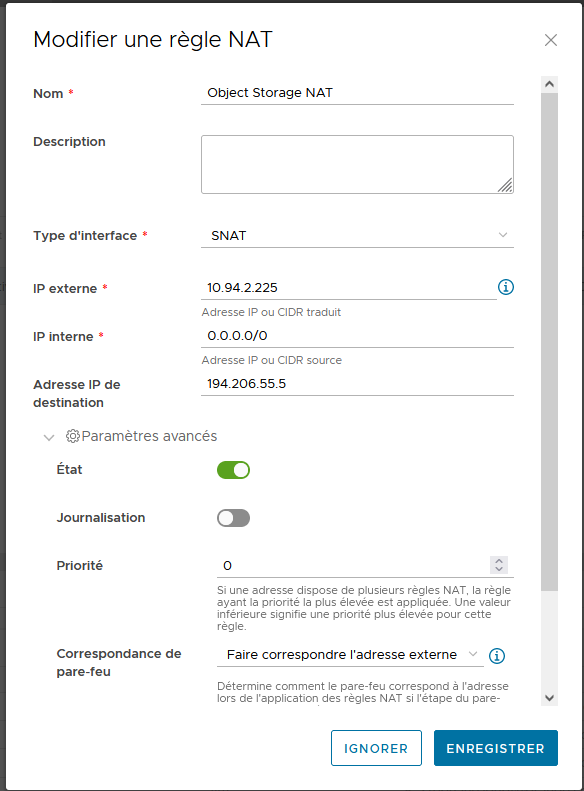The height and width of the screenshot is (791, 584).
Task: Disable the État toggle
Action: click(233, 470)
